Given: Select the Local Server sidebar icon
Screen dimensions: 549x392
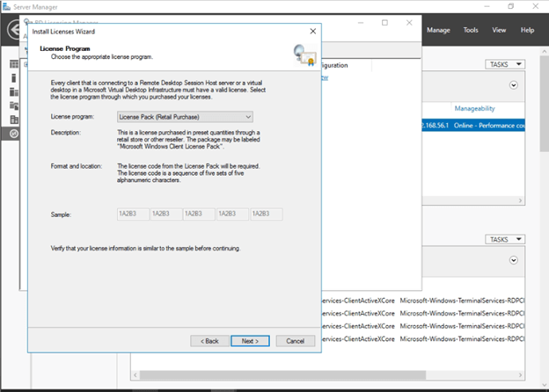Looking at the screenshot, I should [x=13, y=78].
